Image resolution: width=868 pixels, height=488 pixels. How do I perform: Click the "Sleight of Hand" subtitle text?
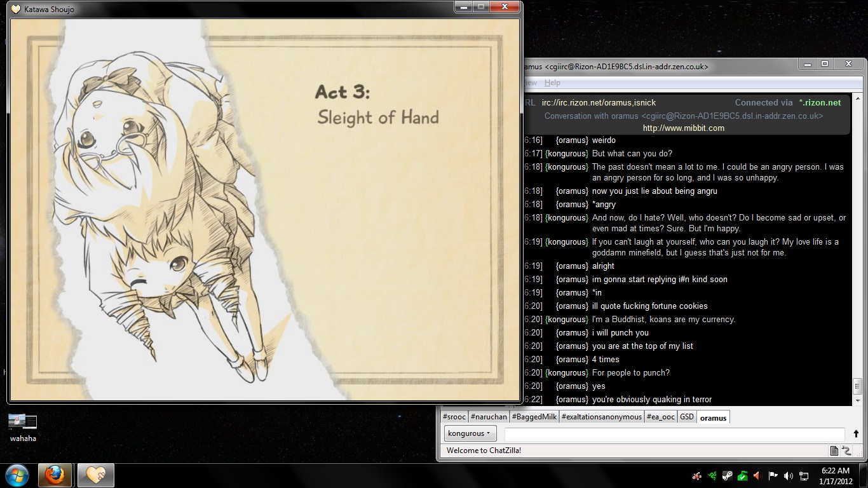(x=378, y=117)
